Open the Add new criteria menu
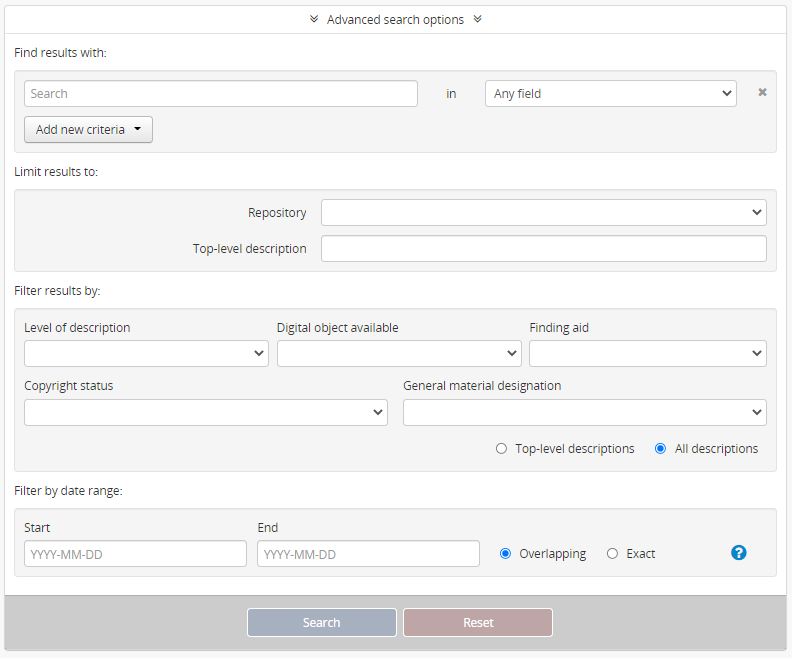The width and height of the screenshot is (792, 658). point(88,129)
